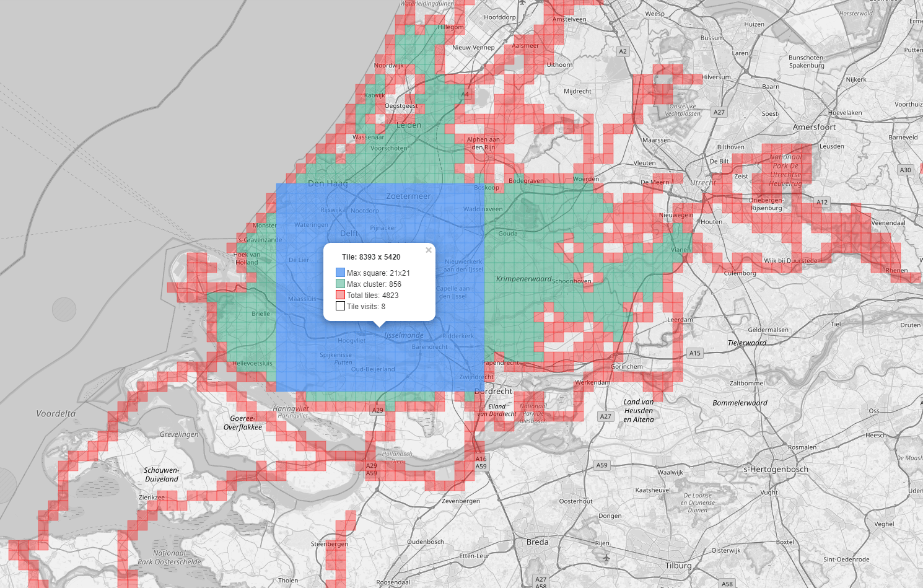The width and height of the screenshot is (923, 588).
Task: Click the Bommelerwaard region label
Action: [740, 403]
